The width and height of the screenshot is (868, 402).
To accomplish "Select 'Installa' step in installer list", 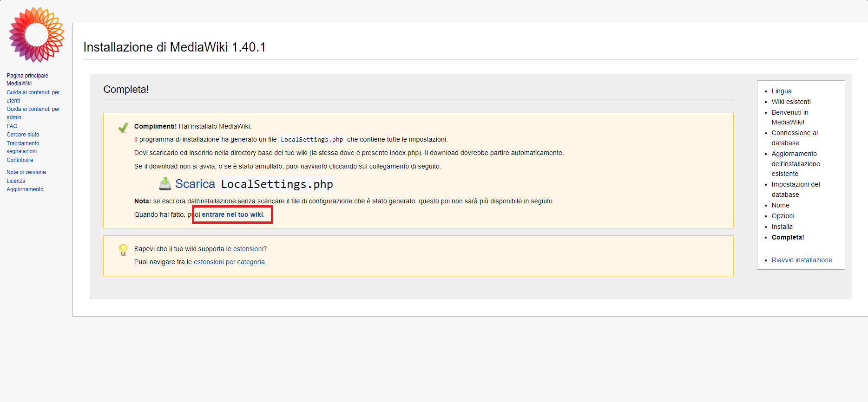I will (x=782, y=227).
